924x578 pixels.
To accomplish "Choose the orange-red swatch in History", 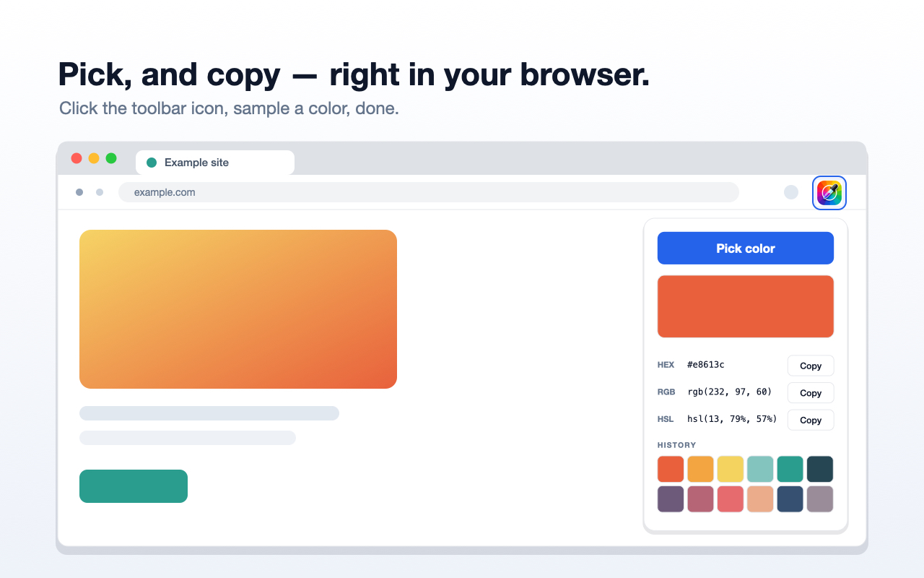I will [x=671, y=469].
